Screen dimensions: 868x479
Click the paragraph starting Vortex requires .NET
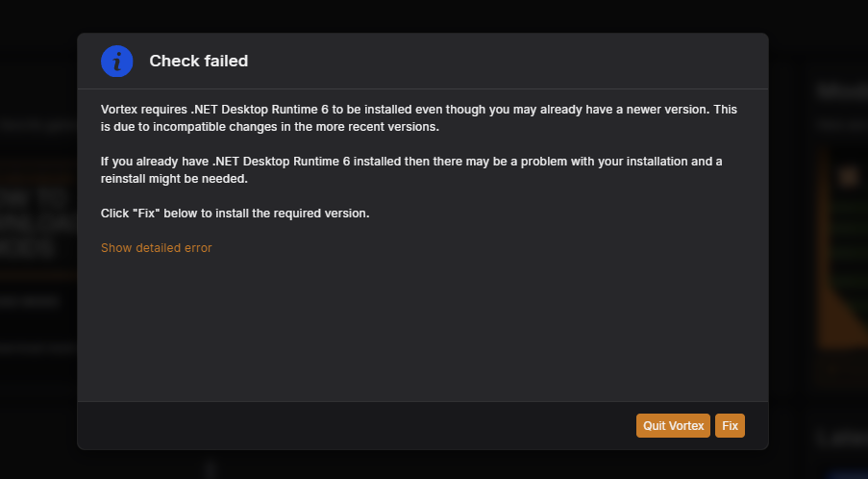(419, 118)
